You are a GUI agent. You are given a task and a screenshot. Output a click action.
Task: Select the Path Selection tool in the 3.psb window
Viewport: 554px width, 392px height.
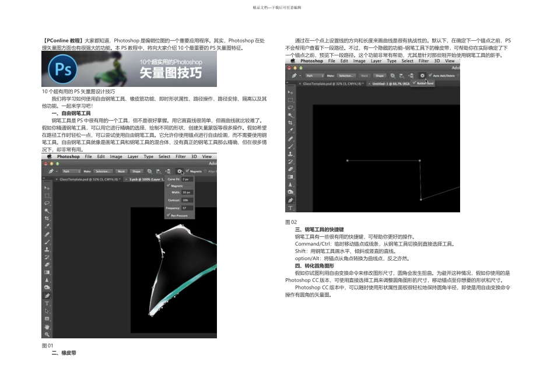point(47,311)
